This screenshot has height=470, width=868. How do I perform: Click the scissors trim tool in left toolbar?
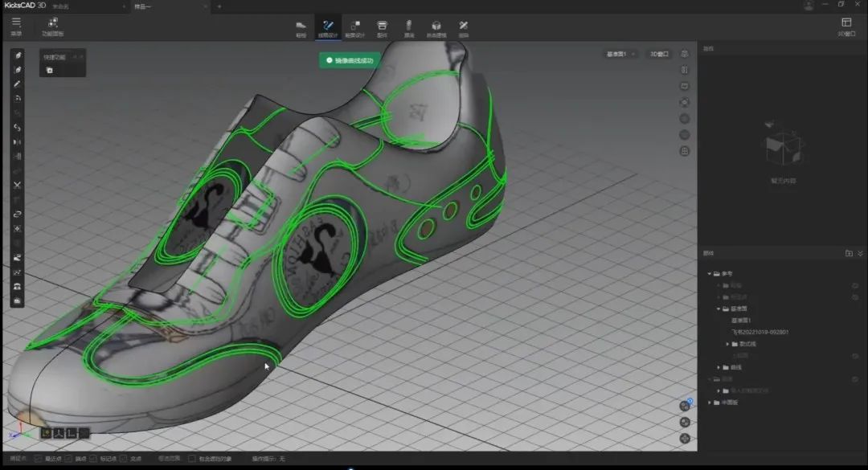[18, 186]
